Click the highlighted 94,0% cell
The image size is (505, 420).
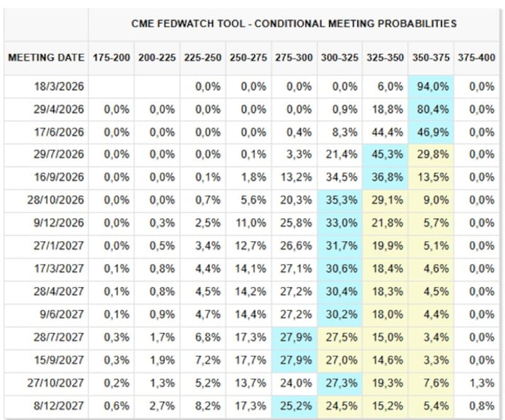[432, 87]
